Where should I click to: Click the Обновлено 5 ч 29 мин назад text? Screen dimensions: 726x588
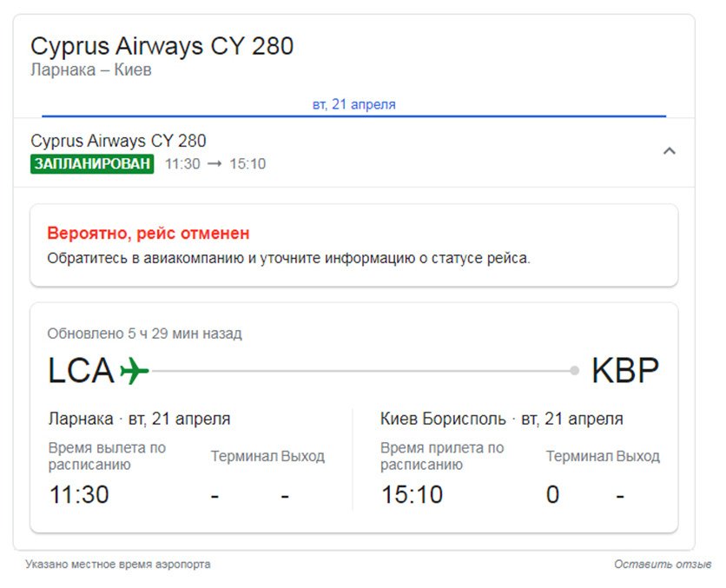coord(144,334)
